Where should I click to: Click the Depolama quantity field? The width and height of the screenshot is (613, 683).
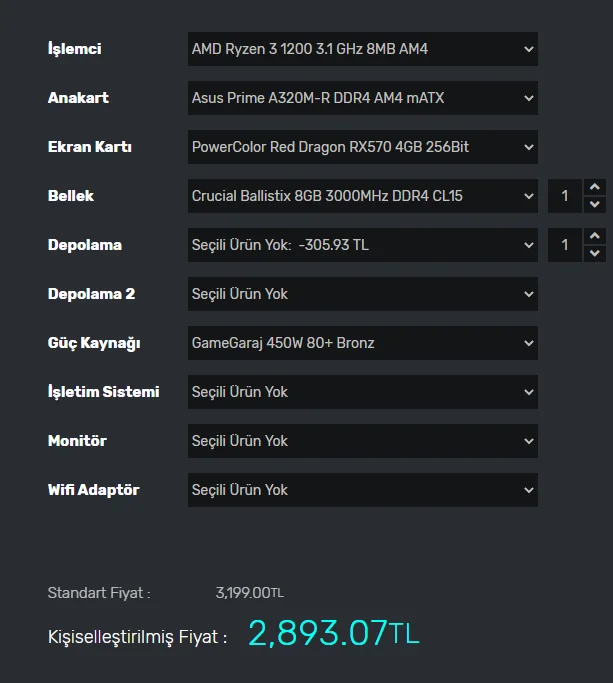click(x=565, y=245)
